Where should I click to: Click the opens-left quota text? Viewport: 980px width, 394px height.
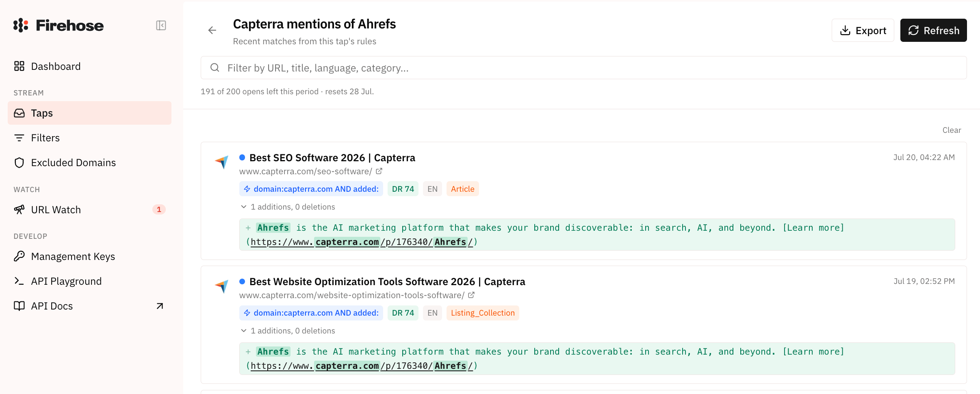[x=287, y=91]
